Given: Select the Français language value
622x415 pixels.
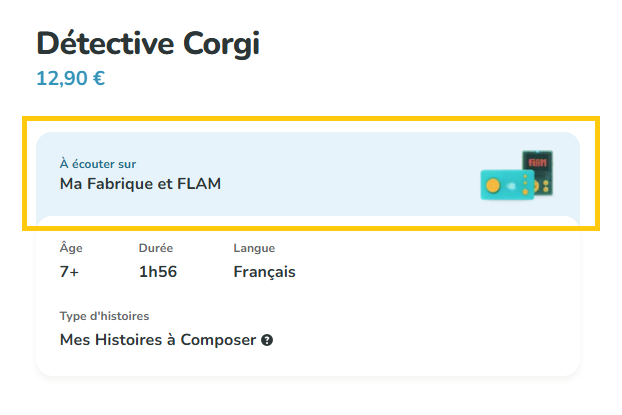Looking at the screenshot, I should pos(264,272).
